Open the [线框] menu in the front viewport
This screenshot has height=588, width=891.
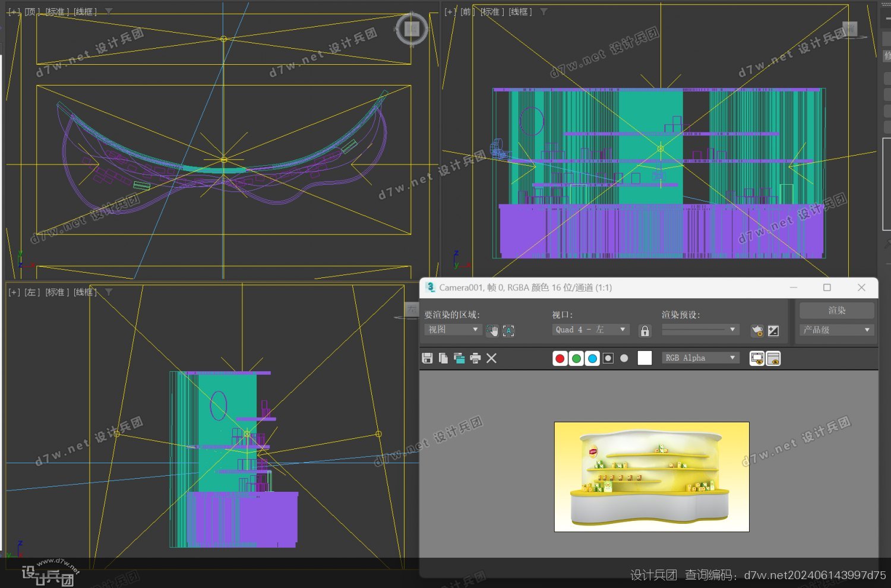point(520,12)
